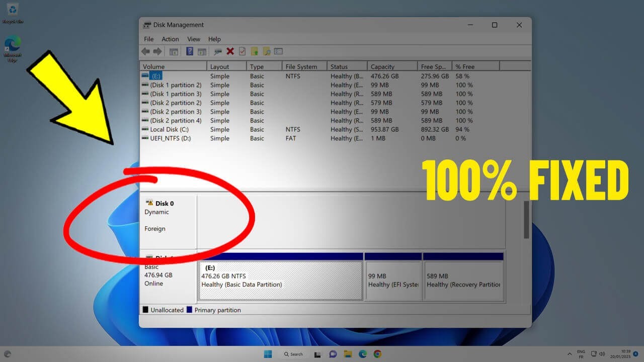Click the FAT file system cell
Viewport: 644px width, 362px height.
pos(290,138)
